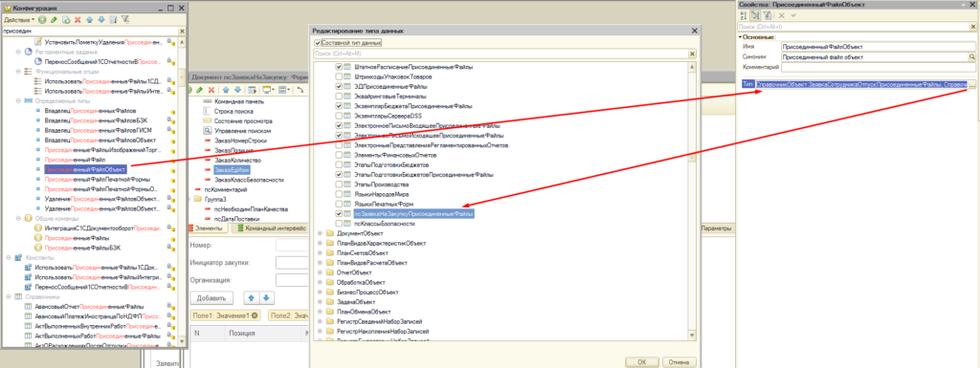Uncheck ЭДПрисоединенныеФайлы
Image resolution: width=980 pixels, height=368 pixels.
pos(340,87)
